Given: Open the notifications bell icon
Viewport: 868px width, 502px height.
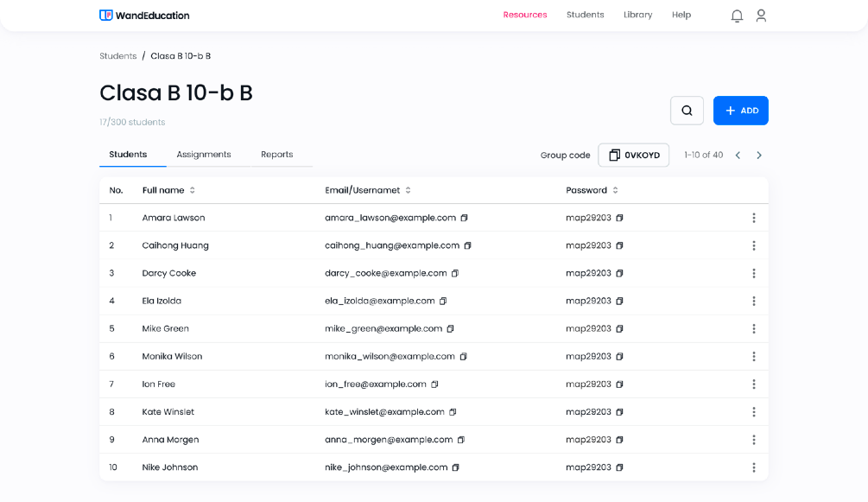Looking at the screenshot, I should 737,16.
